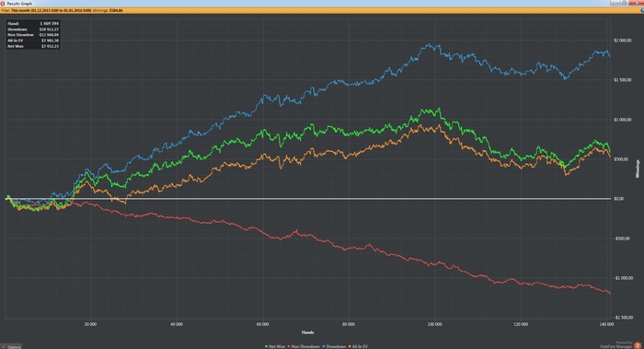This screenshot has height=349, width=644.
Task: Click the "Results Graph" window title text
Action: 19,4
